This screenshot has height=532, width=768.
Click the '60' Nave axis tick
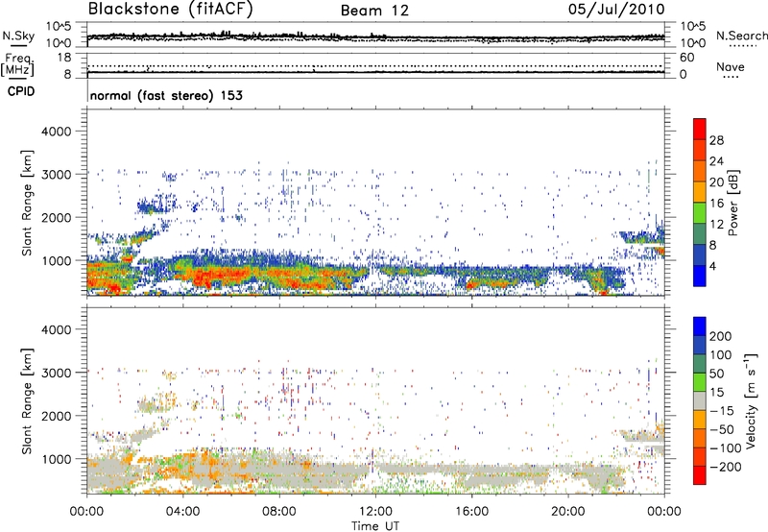click(686, 58)
